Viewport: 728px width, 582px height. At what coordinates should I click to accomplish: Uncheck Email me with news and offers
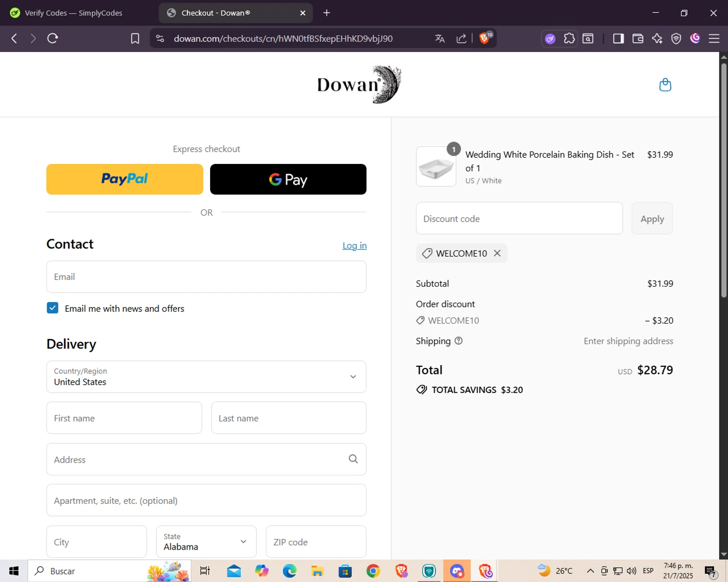click(52, 308)
